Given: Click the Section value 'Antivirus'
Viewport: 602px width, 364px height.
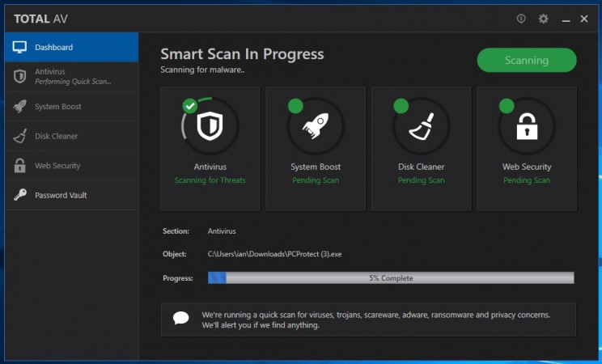Looking at the screenshot, I should click(222, 231).
